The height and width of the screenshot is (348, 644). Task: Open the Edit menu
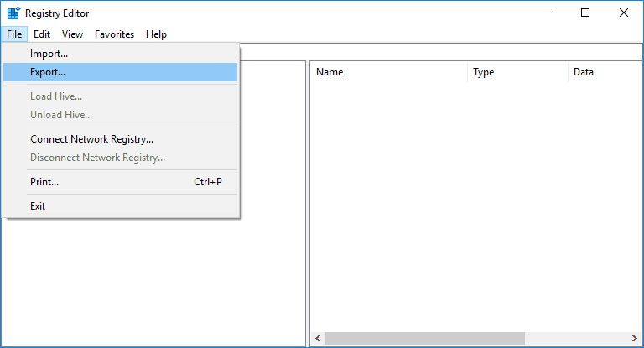42,34
